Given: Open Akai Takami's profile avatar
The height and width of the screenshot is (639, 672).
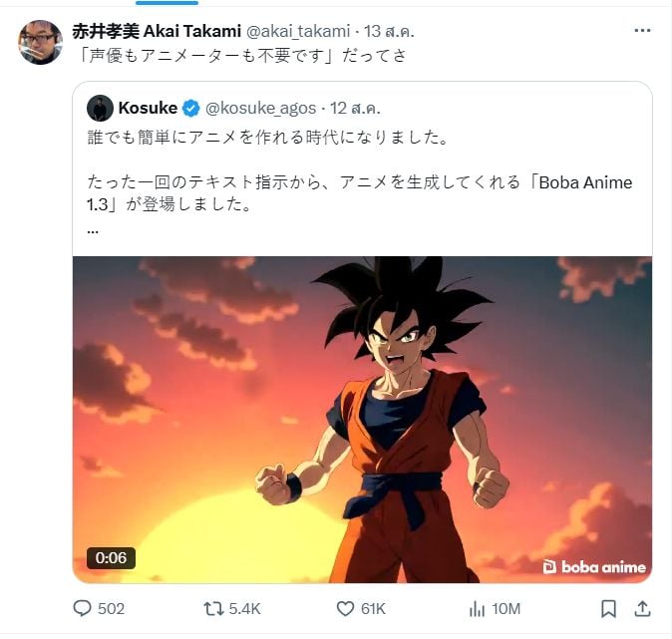Looking at the screenshot, I should 40,43.
